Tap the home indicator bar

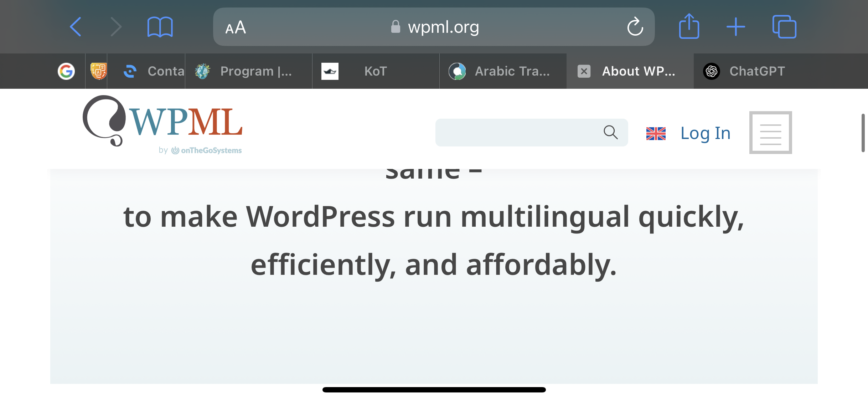point(434,390)
